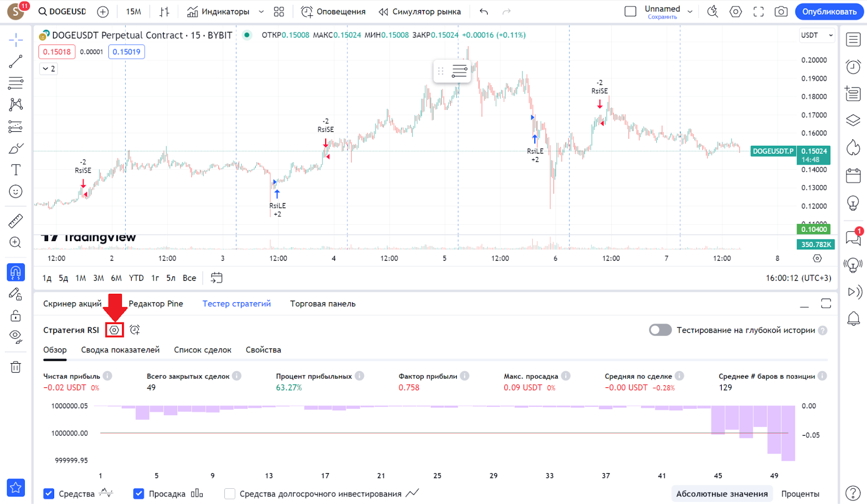The image size is (867, 504).
Task: Open the watchlist panel
Action: coord(853,40)
